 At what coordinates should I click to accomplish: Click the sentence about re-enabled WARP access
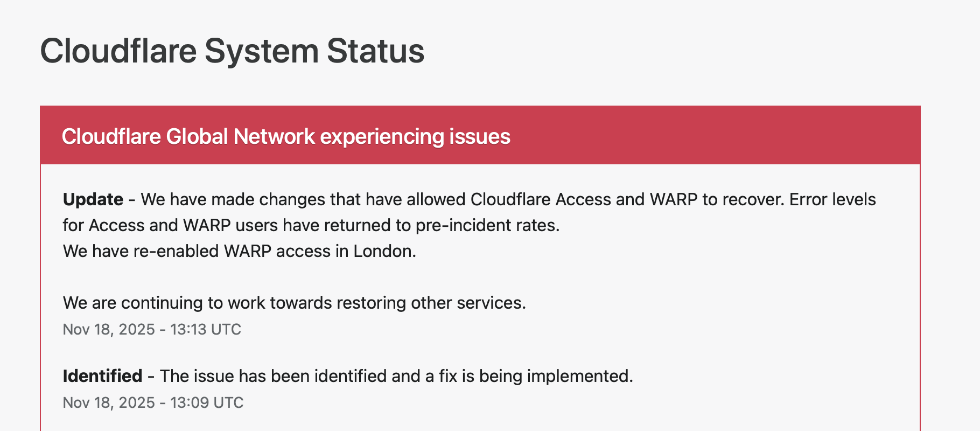click(239, 251)
